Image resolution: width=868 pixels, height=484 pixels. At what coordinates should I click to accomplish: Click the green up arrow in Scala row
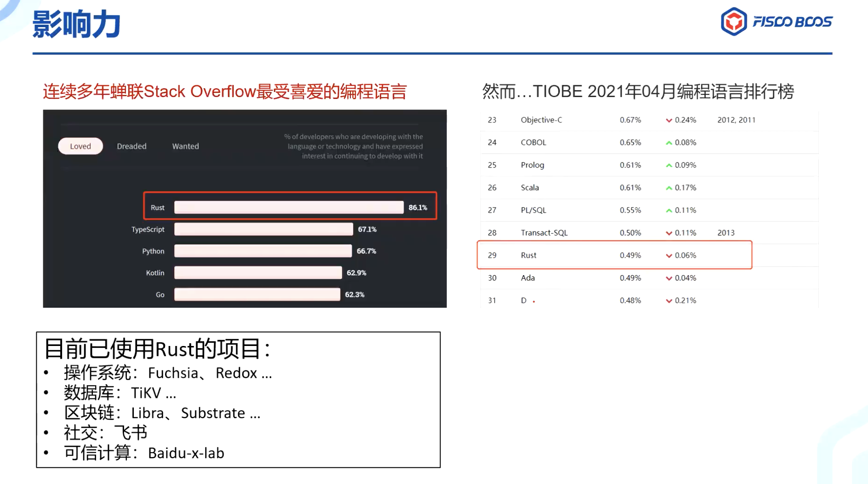(669, 188)
